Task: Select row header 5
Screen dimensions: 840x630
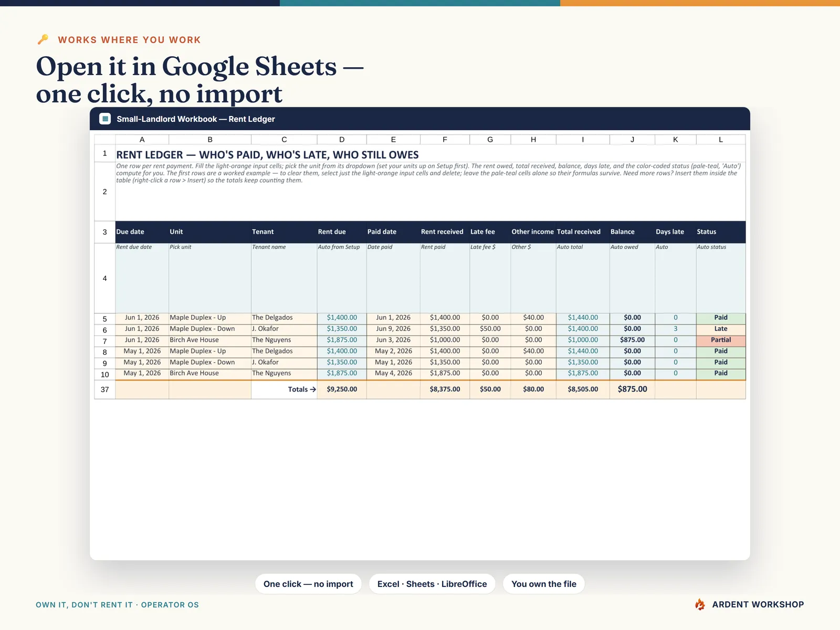Action: [x=105, y=319]
